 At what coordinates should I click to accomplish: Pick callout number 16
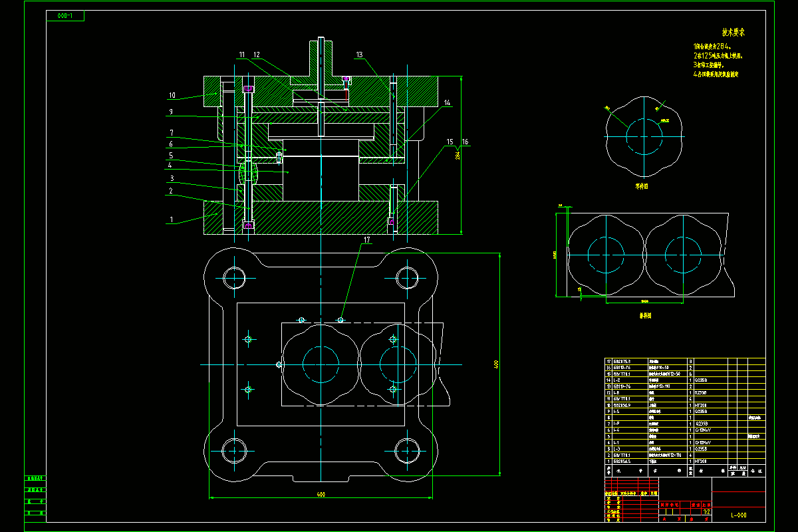[x=465, y=142]
